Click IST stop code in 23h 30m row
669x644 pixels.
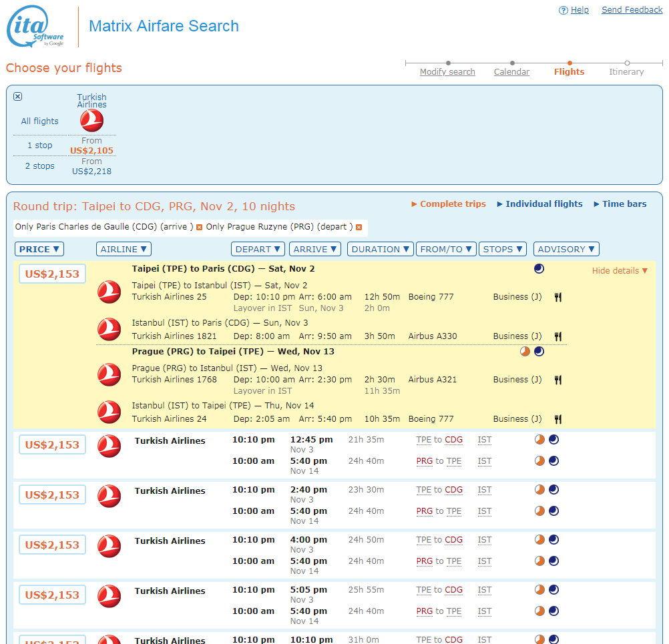(x=484, y=490)
